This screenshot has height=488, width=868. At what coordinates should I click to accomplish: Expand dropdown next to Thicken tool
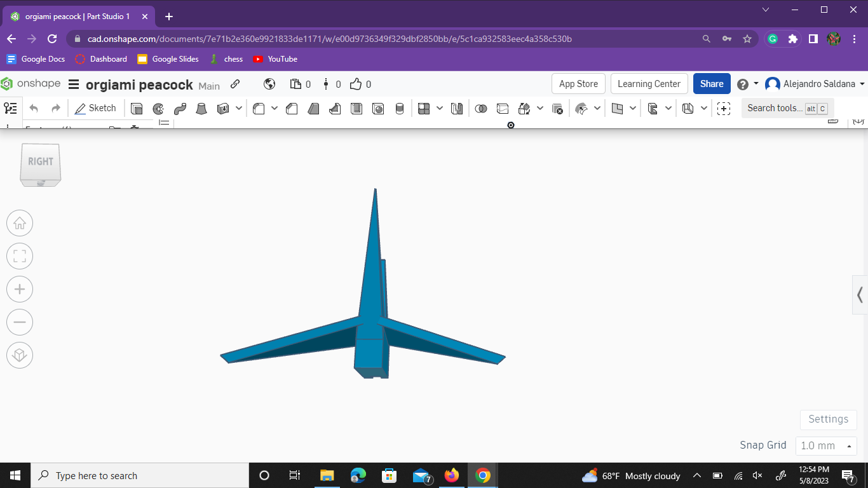(x=239, y=109)
